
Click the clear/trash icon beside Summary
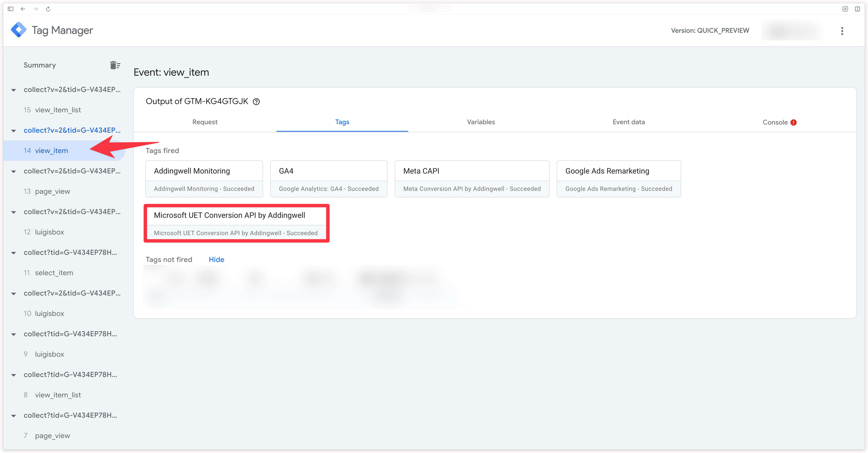pyautogui.click(x=115, y=65)
